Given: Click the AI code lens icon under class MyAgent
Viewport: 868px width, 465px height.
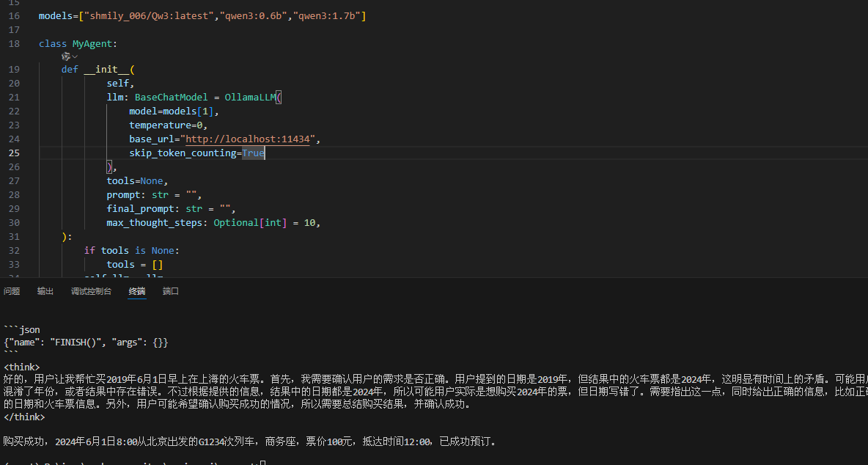Looking at the screenshot, I should [66, 56].
